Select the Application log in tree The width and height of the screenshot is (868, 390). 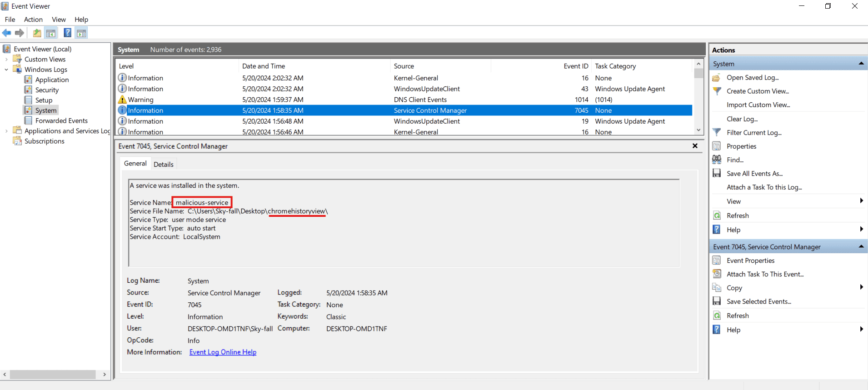pyautogui.click(x=52, y=80)
